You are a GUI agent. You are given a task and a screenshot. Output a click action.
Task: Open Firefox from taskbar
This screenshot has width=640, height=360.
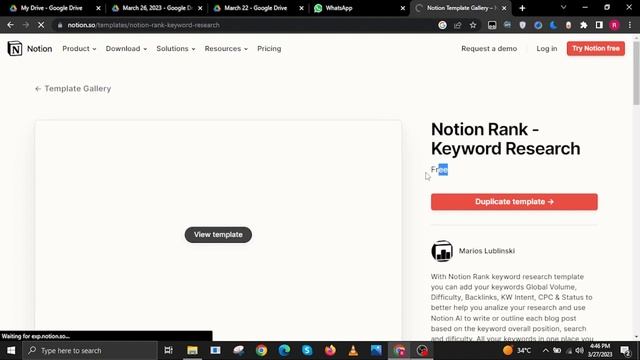330,351
